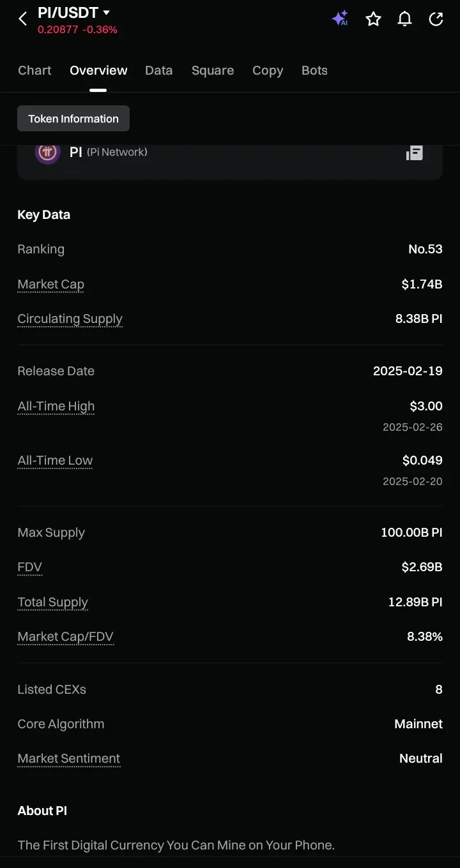Show Market Cap explanation
460x868 pixels.
click(51, 284)
